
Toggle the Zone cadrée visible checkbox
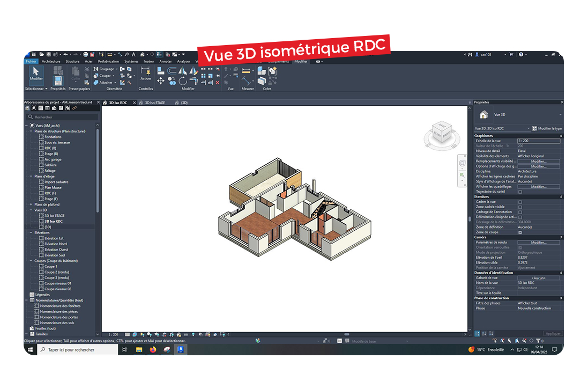tap(520, 207)
